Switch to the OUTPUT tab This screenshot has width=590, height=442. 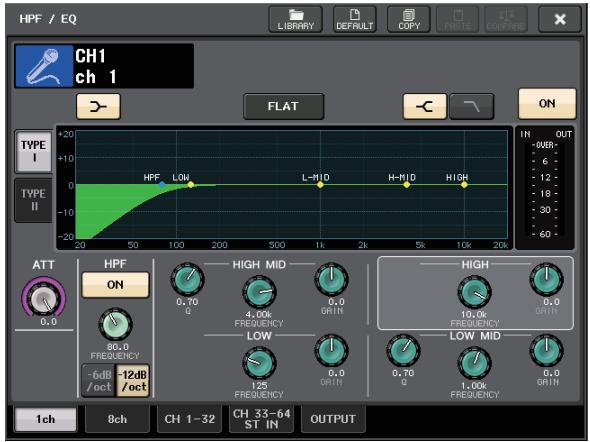[x=333, y=419]
